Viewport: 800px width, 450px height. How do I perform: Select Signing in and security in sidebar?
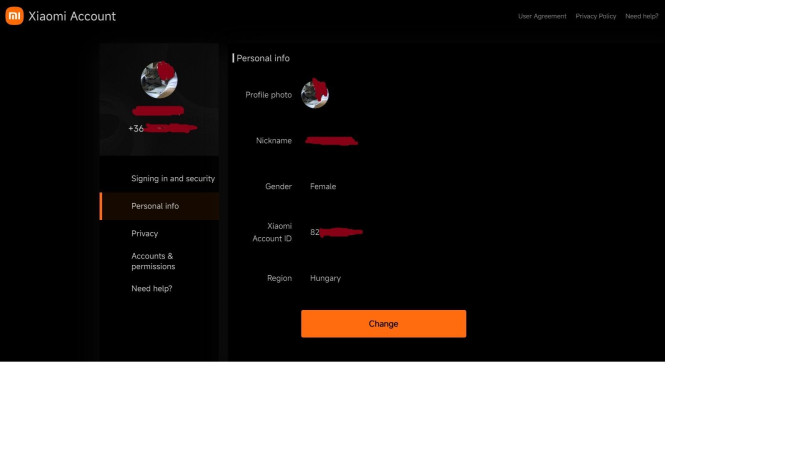click(x=173, y=179)
